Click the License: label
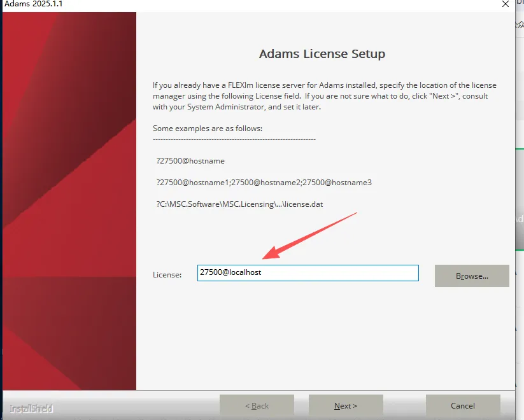This screenshot has height=420, width=524. 167,275
